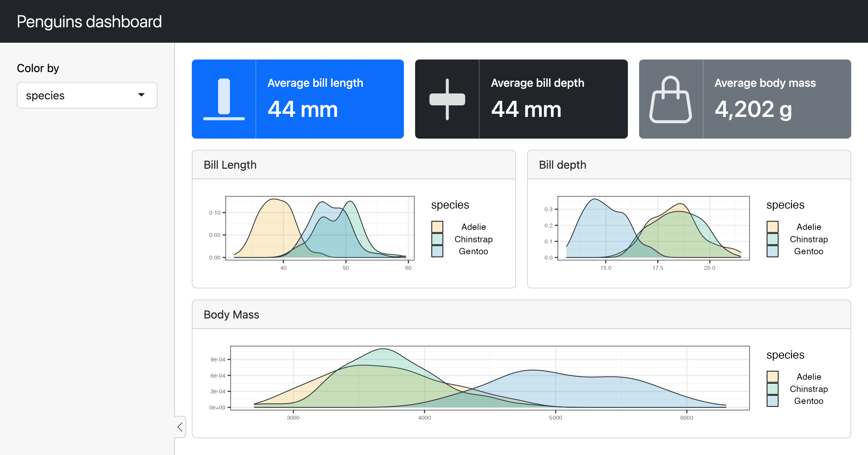
Task: Click the Penguins dashboard title
Action: (89, 22)
